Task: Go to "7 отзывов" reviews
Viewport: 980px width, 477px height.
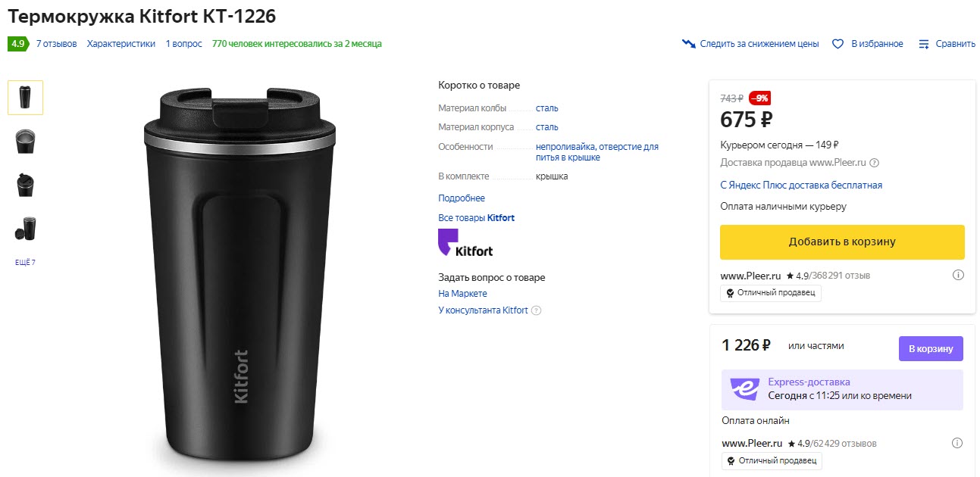Action: [57, 44]
